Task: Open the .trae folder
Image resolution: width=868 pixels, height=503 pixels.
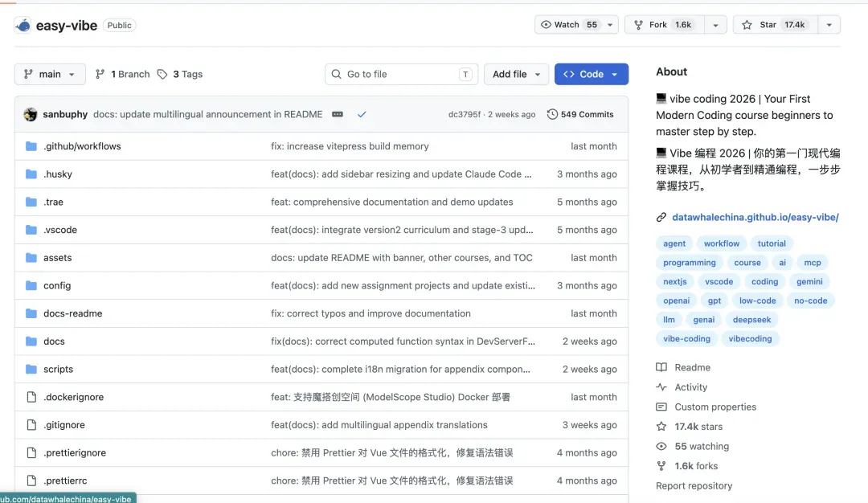Action: pyautogui.click(x=53, y=202)
